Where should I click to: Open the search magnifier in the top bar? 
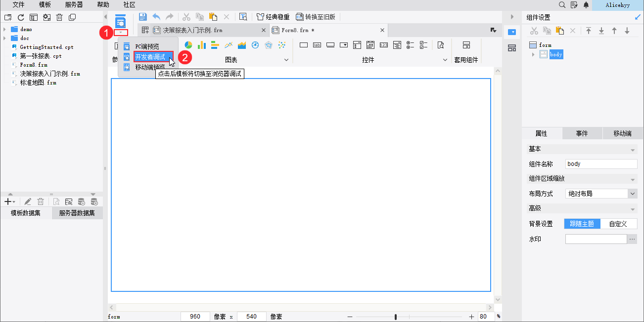(562, 4)
